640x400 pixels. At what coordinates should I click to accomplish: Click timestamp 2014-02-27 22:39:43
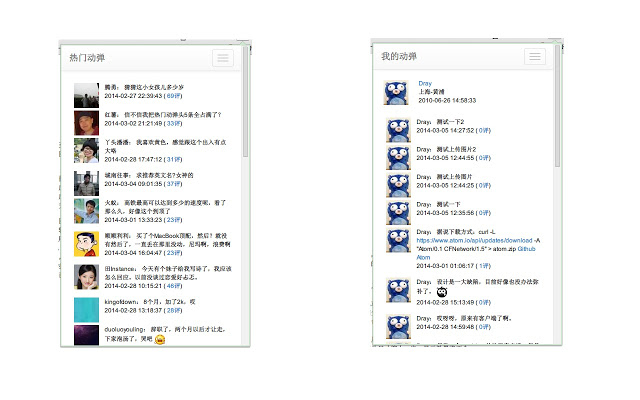[133, 96]
